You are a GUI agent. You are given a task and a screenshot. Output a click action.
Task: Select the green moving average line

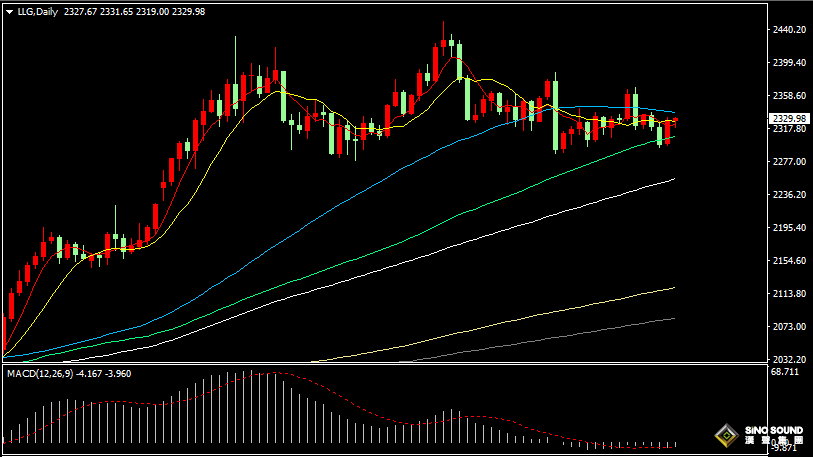pyautogui.click(x=400, y=242)
